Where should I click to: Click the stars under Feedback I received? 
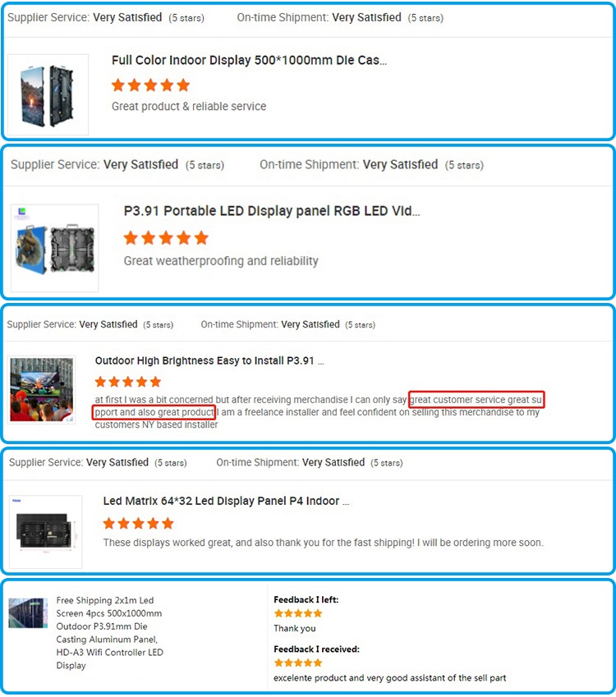[298, 663]
